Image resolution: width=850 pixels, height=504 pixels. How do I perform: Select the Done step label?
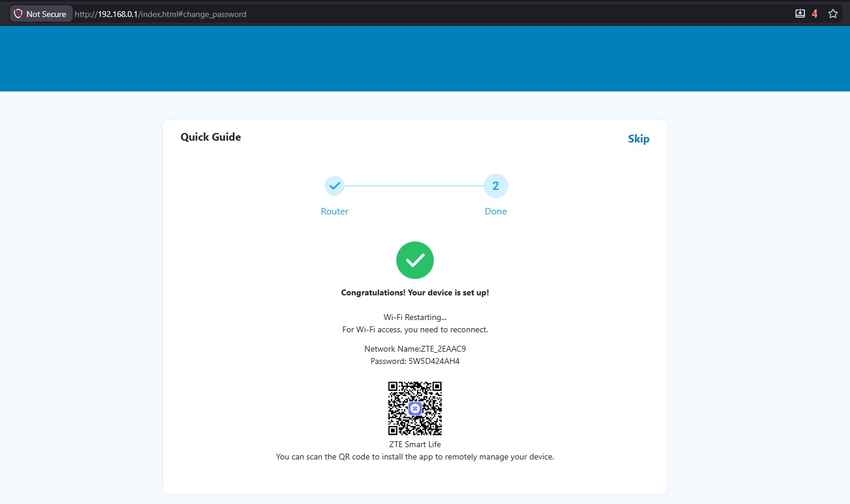[495, 212]
